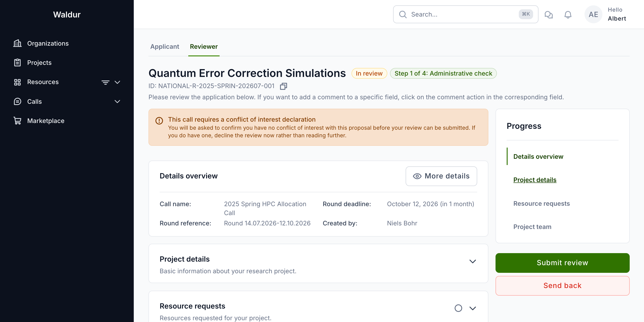The image size is (644, 322).
Task: Open the chat messages icon
Action: tap(549, 15)
